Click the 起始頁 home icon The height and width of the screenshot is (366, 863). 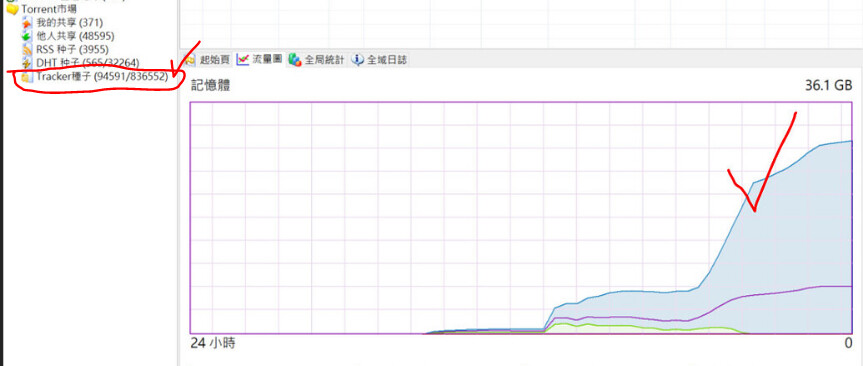point(190,60)
